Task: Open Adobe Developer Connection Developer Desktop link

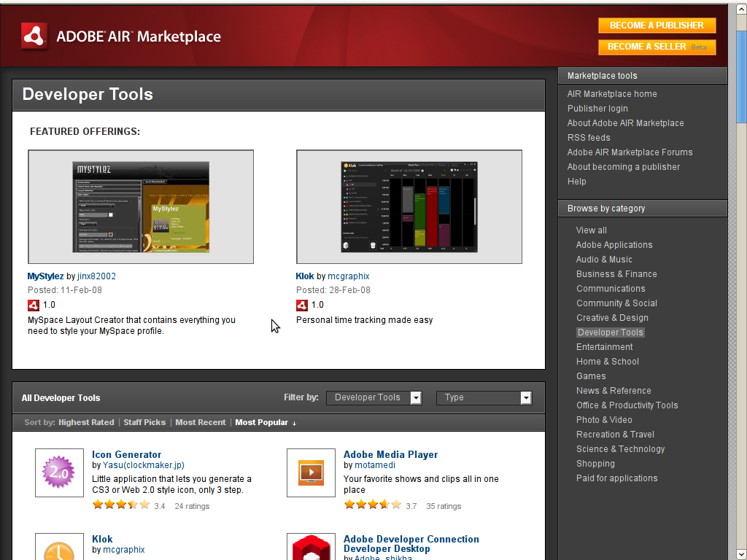Action: (x=411, y=544)
